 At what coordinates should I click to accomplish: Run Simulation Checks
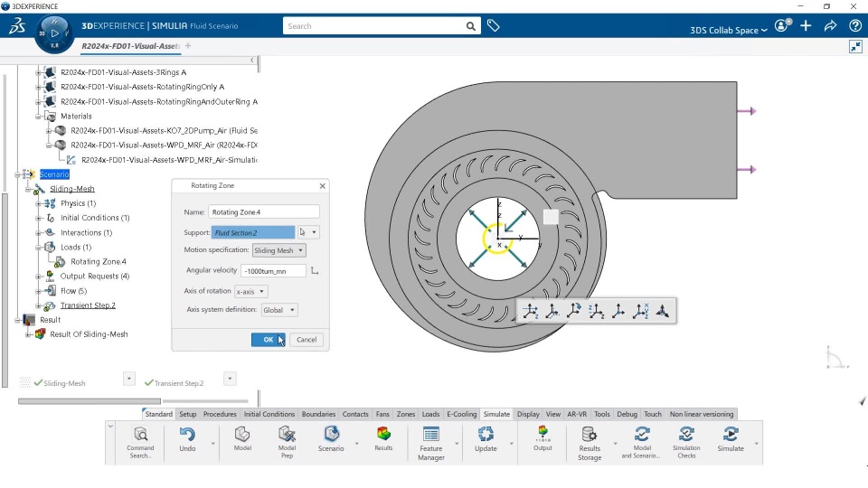[x=686, y=442]
